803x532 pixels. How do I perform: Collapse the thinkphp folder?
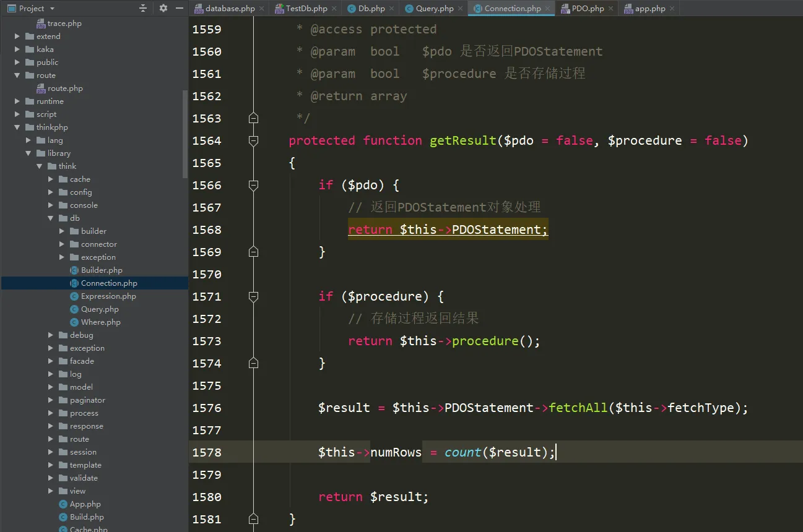point(17,127)
